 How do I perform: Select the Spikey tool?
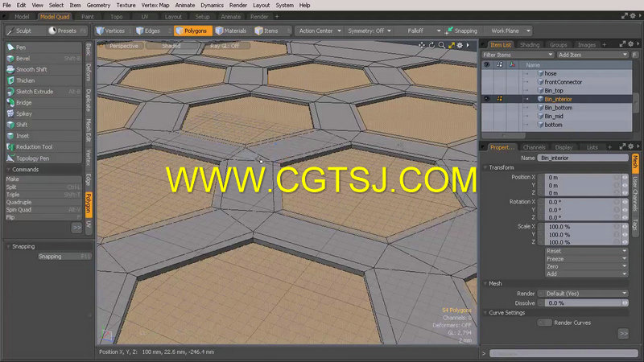click(43, 113)
